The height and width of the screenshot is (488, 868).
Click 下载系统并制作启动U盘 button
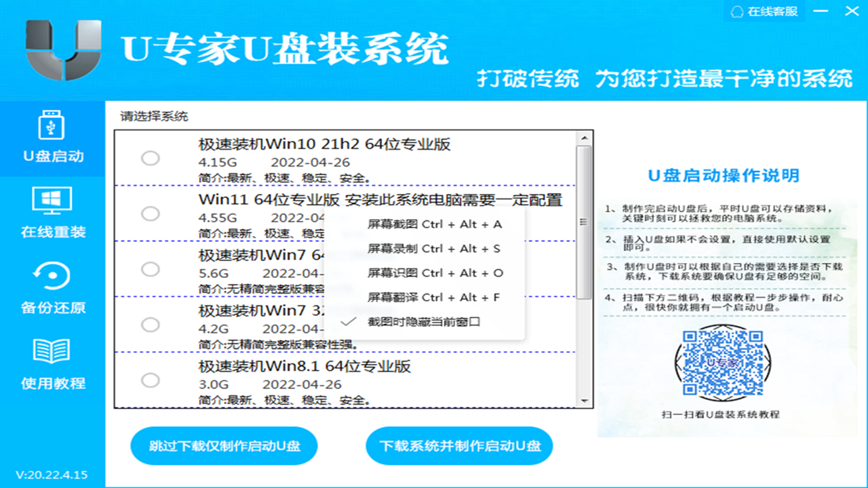tap(459, 446)
